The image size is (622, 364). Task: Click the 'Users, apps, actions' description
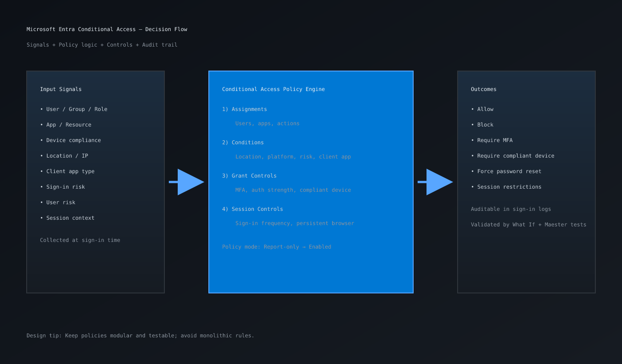tap(267, 123)
